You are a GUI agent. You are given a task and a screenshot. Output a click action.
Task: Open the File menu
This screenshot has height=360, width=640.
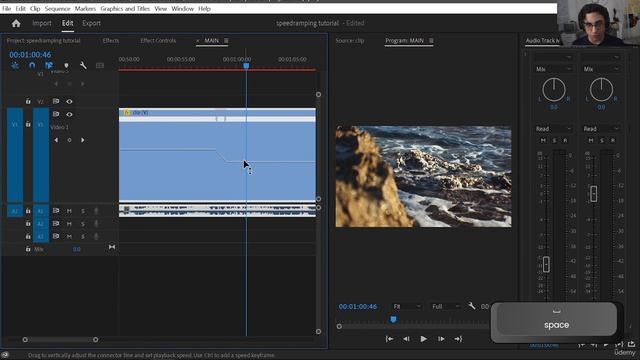coord(7,9)
